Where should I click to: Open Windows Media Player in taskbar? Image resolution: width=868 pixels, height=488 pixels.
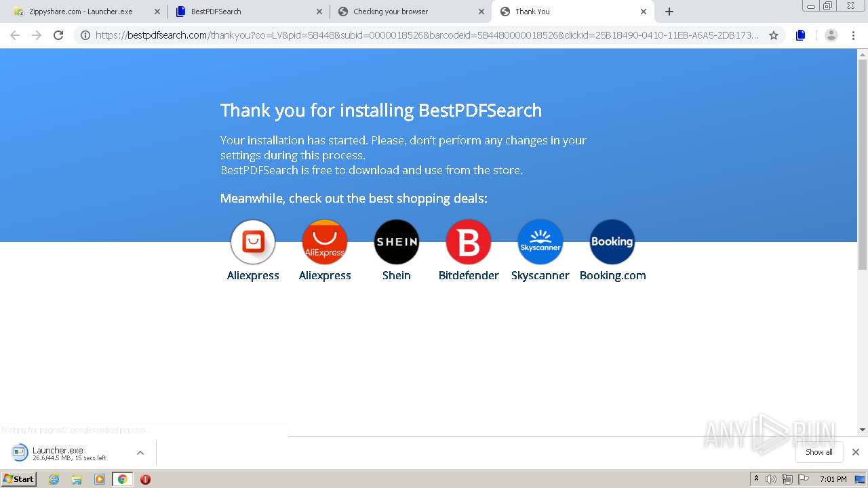(100, 479)
